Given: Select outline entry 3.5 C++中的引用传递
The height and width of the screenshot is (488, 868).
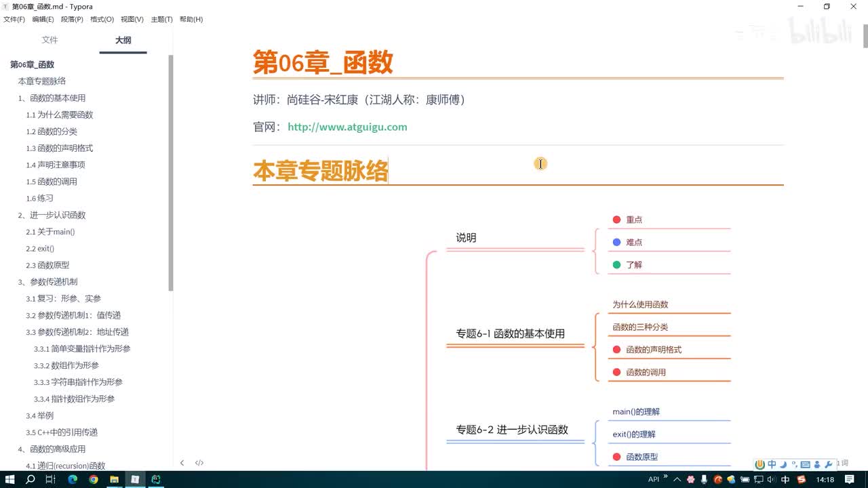Looking at the screenshot, I should [62, 432].
